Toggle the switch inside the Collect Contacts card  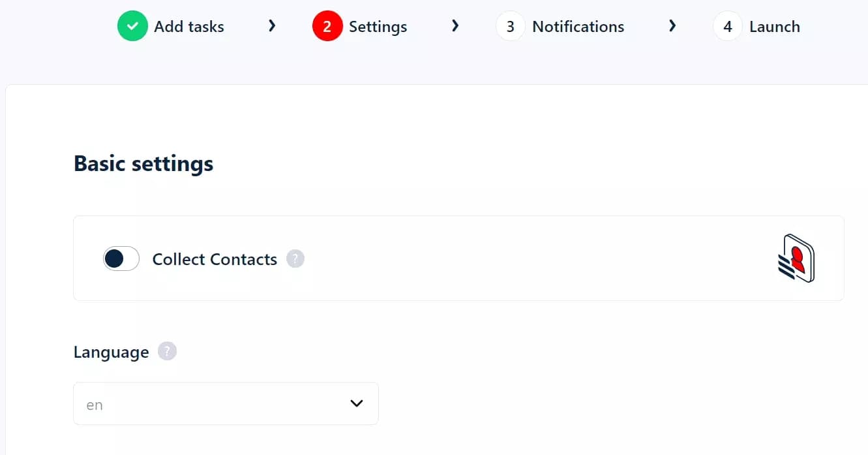(121, 259)
